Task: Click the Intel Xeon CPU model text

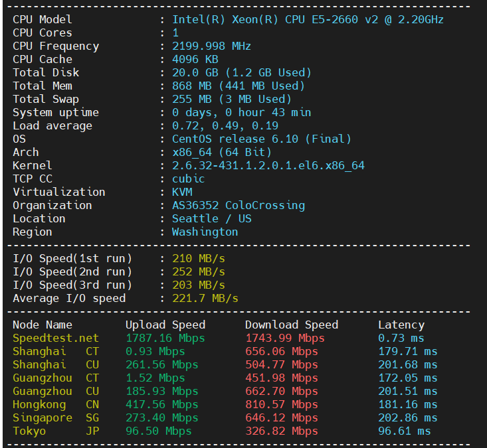Action: [x=308, y=19]
